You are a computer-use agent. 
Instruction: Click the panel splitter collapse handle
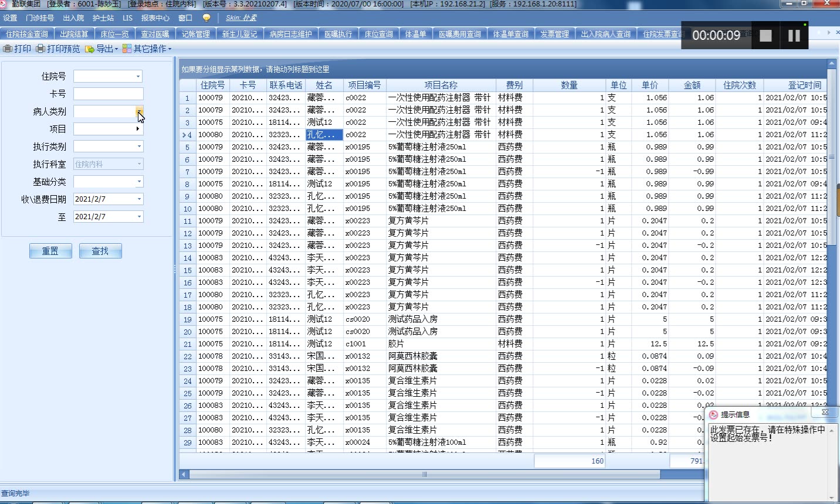[175, 270]
